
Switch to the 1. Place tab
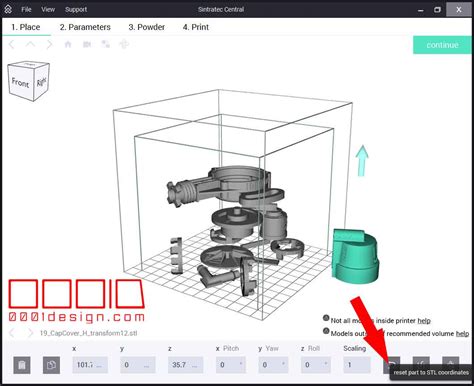tap(26, 27)
